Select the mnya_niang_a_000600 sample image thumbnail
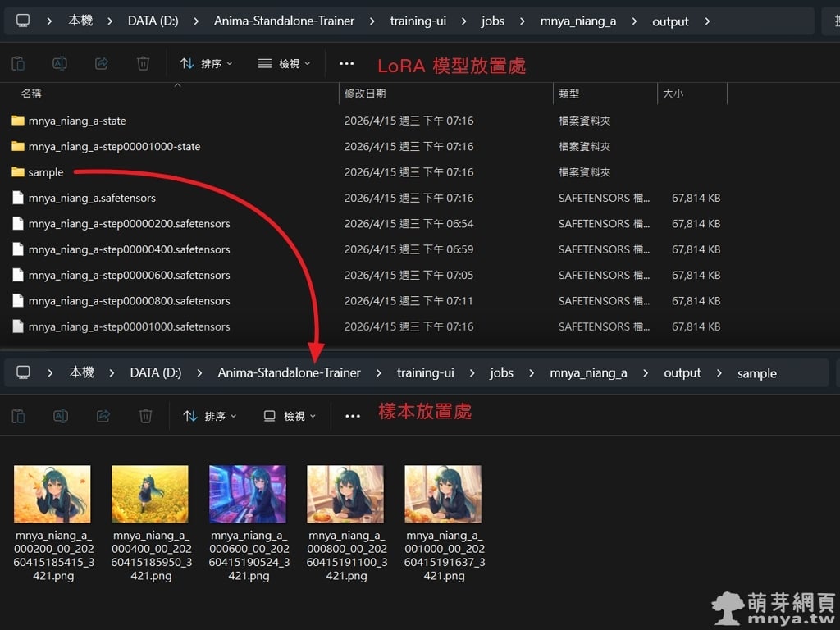This screenshot has height=630, width=840. [x=248, y=494]
